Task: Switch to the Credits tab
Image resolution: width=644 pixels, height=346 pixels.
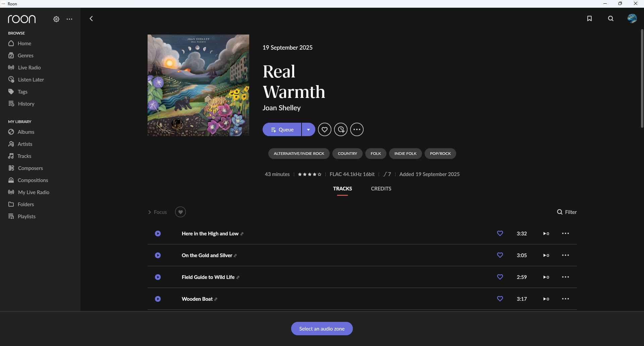Action: [x=381, y=189]
